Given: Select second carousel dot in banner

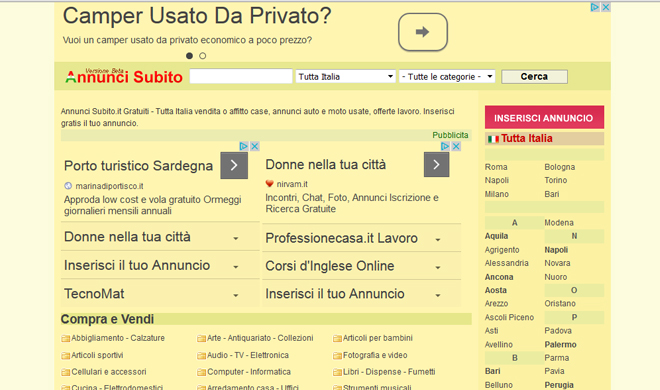Looking at the screenshot, I should click(202, 56).
